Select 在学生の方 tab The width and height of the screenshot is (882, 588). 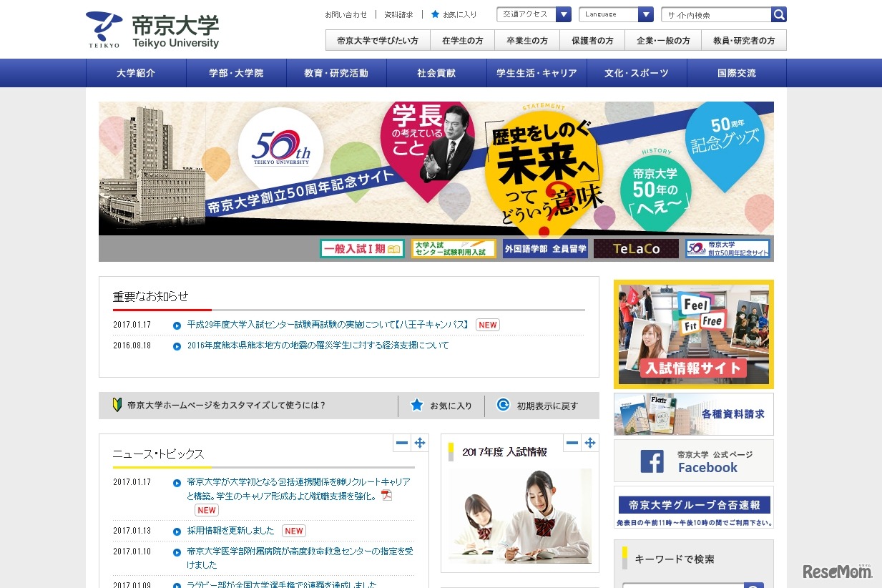pyautogui.click(x=463, y=41)
